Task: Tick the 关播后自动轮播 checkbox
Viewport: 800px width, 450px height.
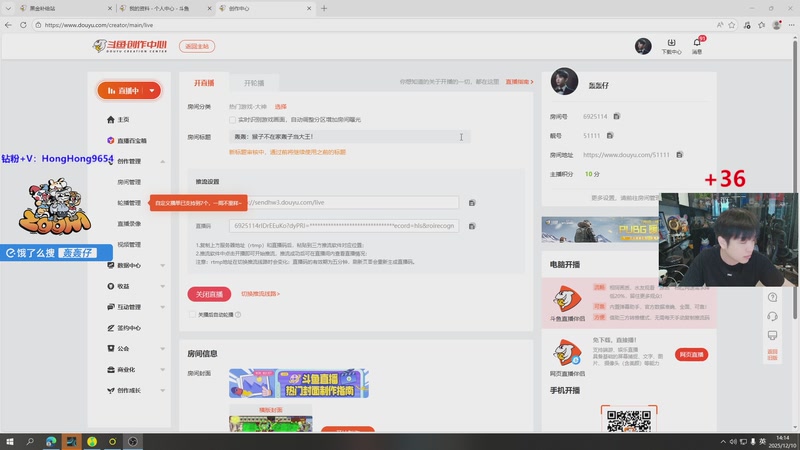Action: click(192, 314)
